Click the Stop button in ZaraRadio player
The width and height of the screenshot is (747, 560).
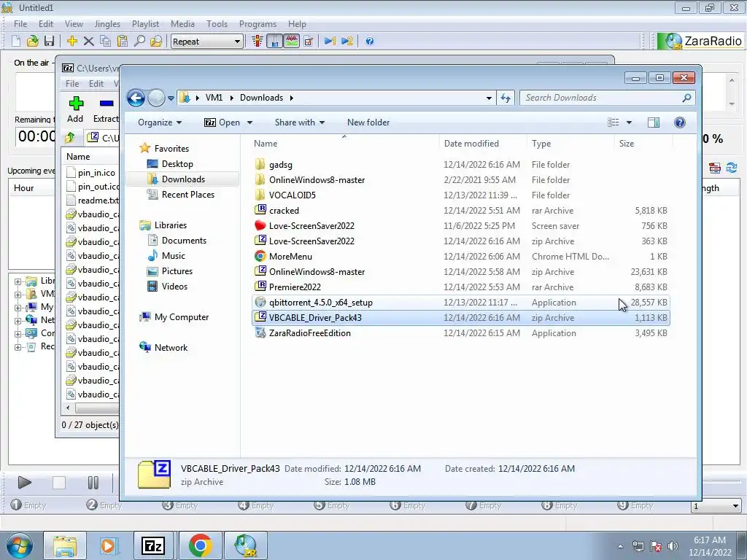coord(58,483)
